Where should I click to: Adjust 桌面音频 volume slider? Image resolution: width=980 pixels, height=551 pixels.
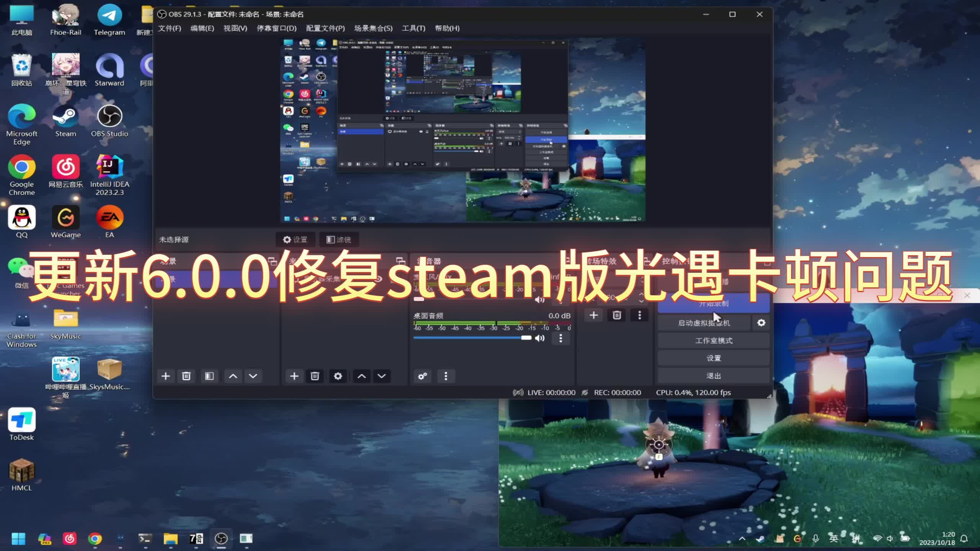[472, 338]
